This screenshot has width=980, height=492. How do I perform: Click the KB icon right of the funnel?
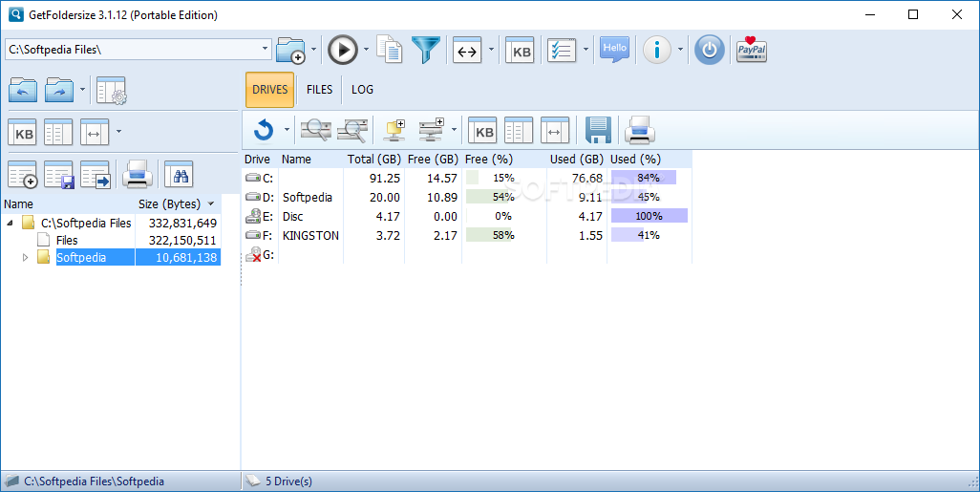(x=520, y=50)
